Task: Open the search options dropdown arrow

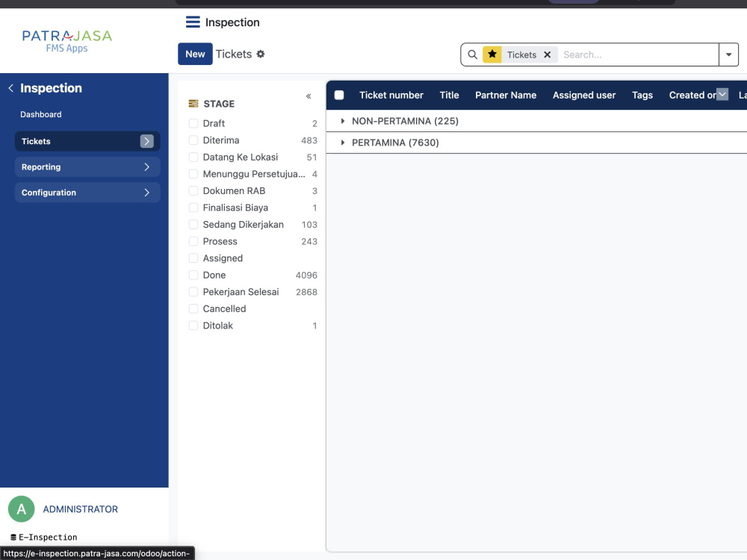Action: pyautogui.click(x=728, y=55)
